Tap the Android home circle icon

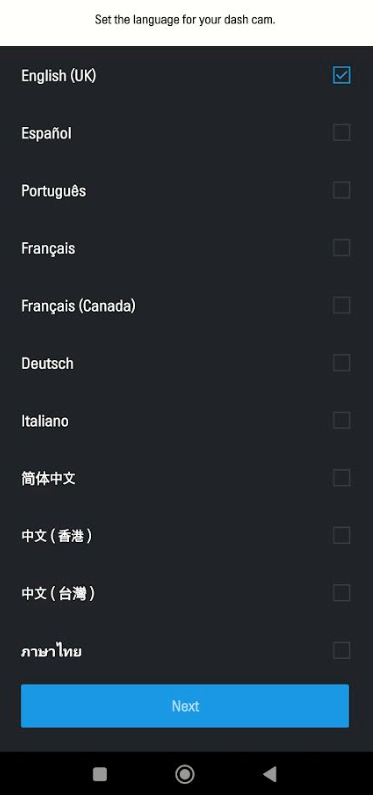tap(185, 774)
